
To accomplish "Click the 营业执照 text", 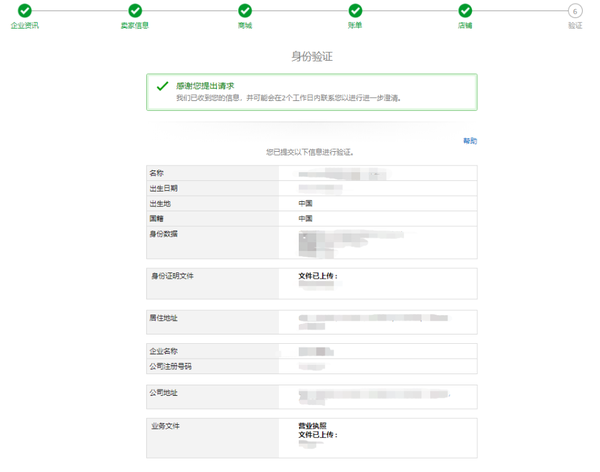I will pyautogui.click(x=313, y=426).
